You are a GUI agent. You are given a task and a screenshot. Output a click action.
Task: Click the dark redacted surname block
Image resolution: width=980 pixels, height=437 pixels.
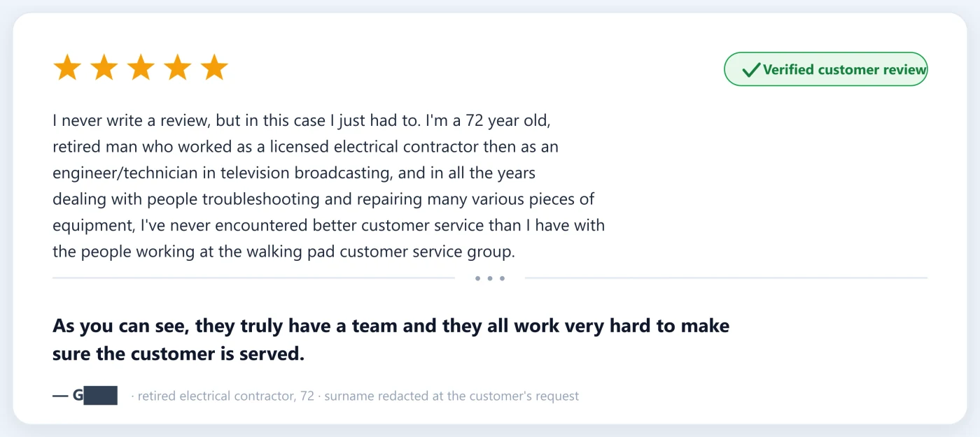(101, 395)
